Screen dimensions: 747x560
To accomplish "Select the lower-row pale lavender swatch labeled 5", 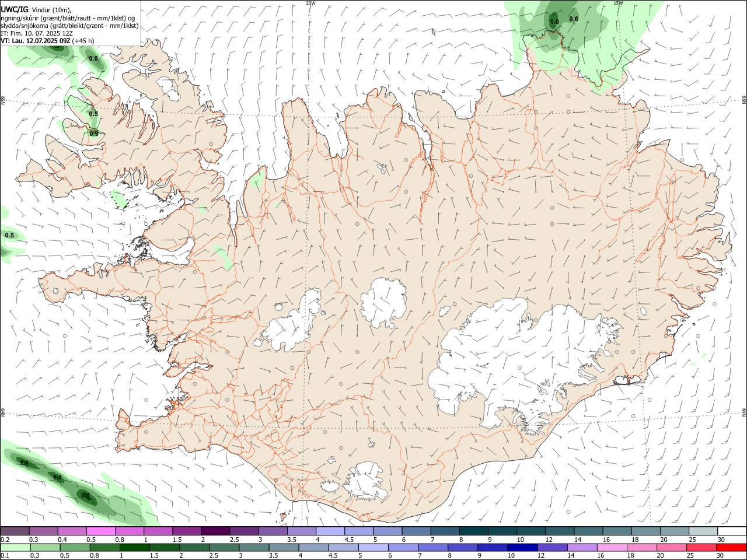I will tap(373, 547).
